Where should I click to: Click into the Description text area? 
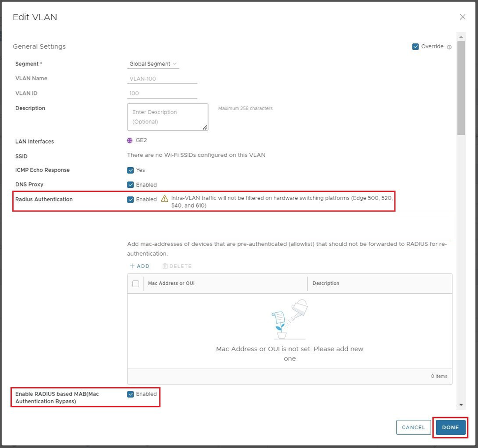[x=167, y=117]
